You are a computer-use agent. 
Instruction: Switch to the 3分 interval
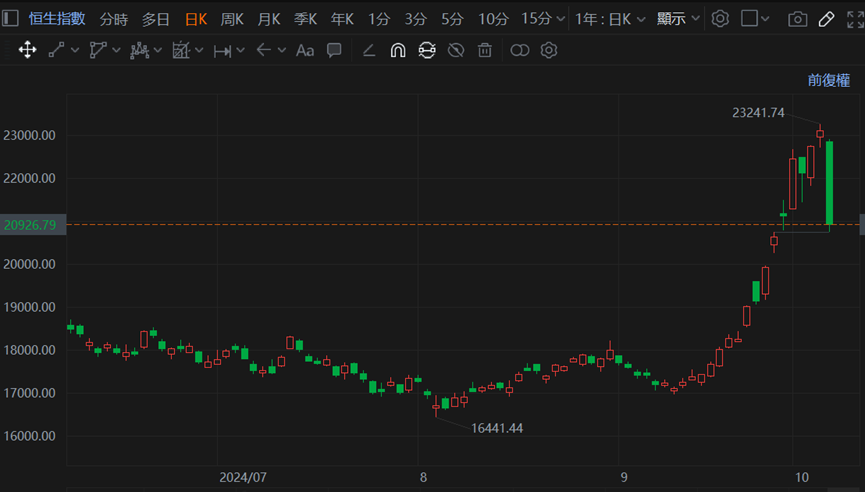point(415,19)
